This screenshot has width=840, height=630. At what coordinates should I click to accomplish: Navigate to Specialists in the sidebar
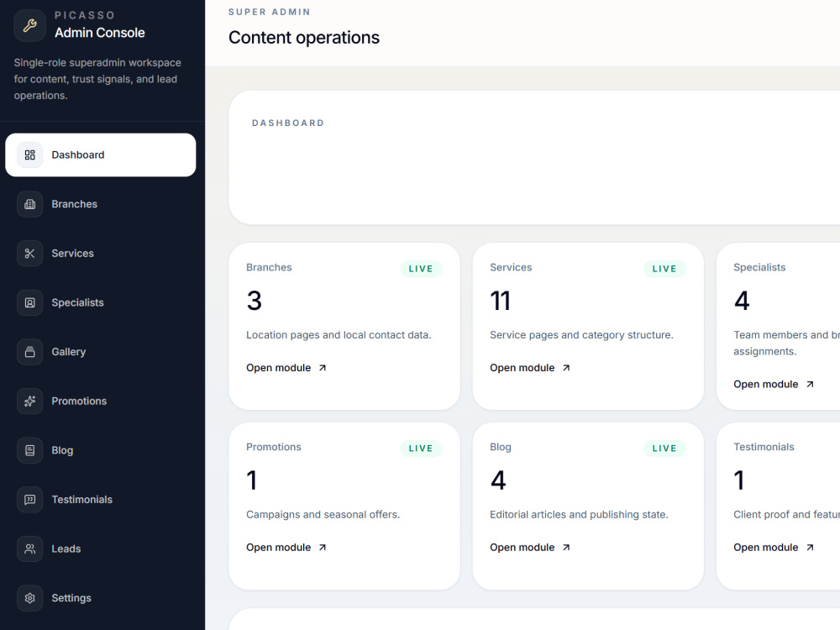101,302
